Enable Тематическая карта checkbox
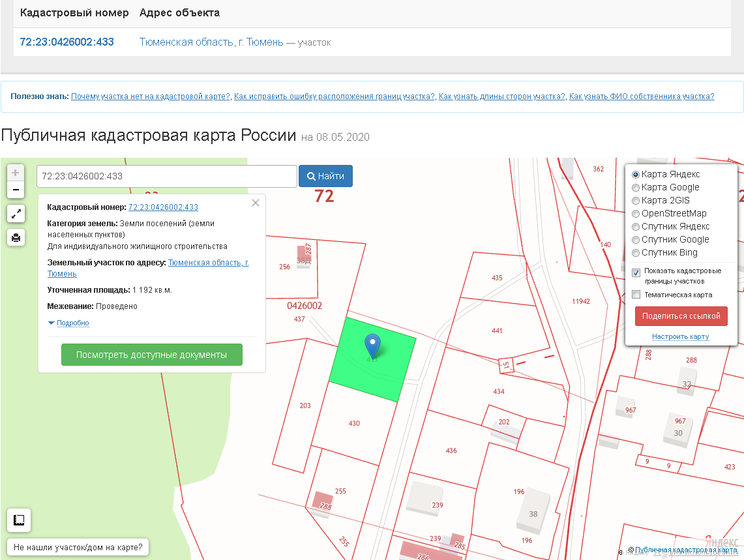The image size is (744, 560). coord(636,295)
